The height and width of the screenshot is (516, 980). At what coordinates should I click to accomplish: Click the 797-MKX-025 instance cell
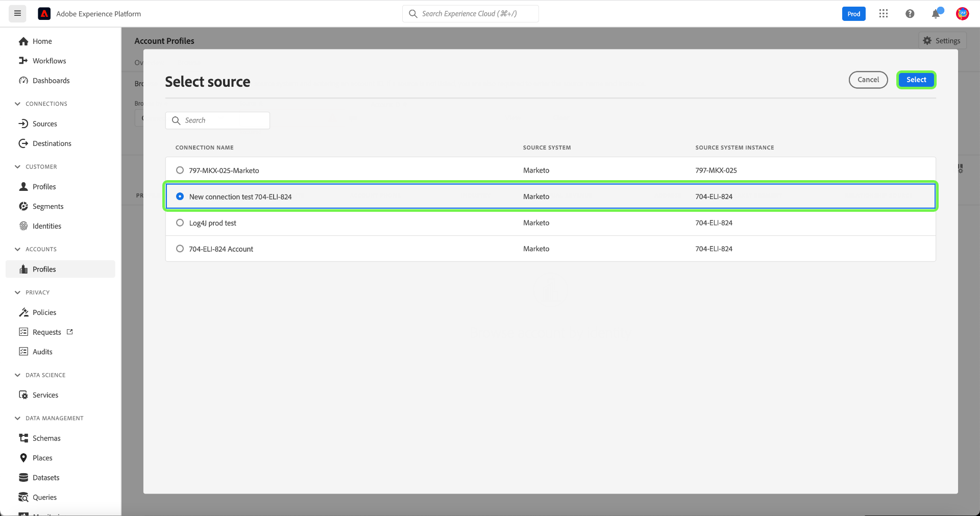point(716,170)
